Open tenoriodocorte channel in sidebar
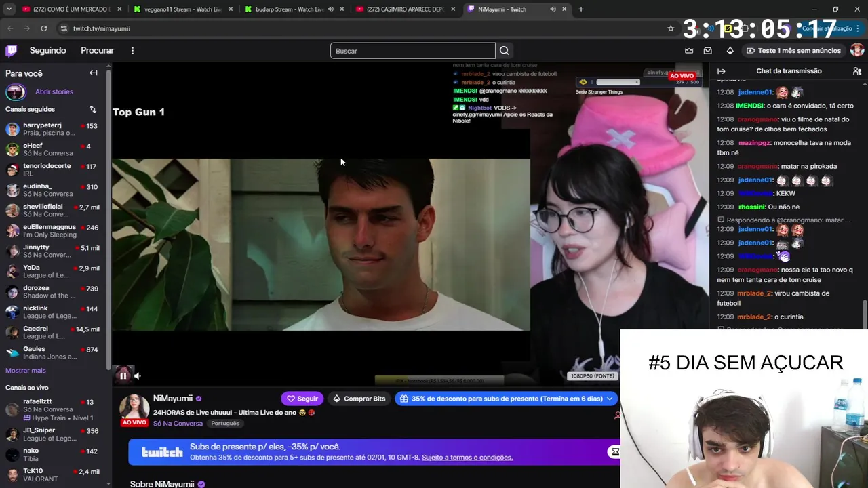Image resolution: width=868 pixels, height=488 pixels. [53, 169]
